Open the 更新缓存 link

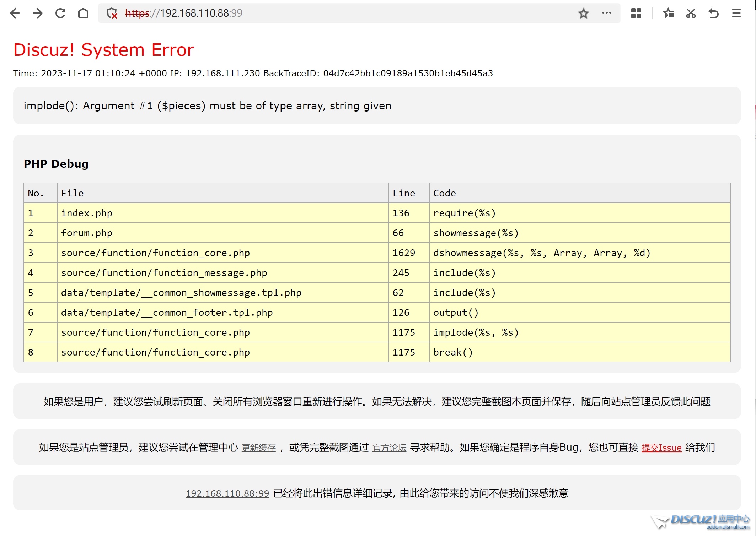(259, 448)
